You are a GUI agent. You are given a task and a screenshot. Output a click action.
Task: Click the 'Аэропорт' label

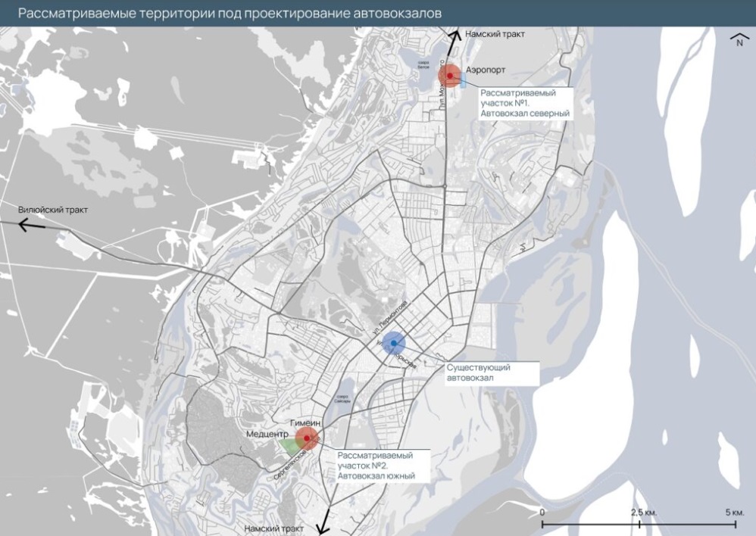pos(486,70)
